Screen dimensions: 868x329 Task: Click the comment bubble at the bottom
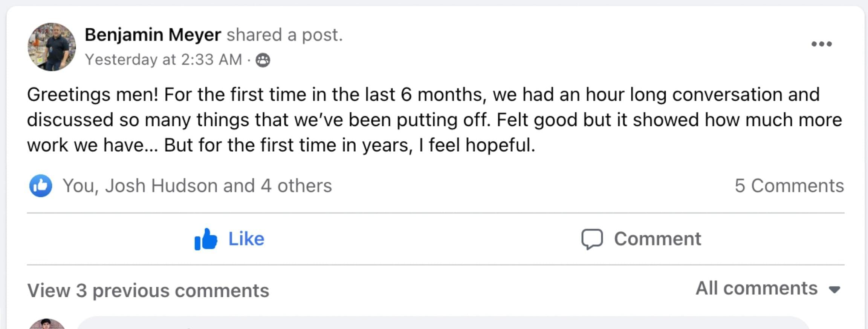(441, 324)
